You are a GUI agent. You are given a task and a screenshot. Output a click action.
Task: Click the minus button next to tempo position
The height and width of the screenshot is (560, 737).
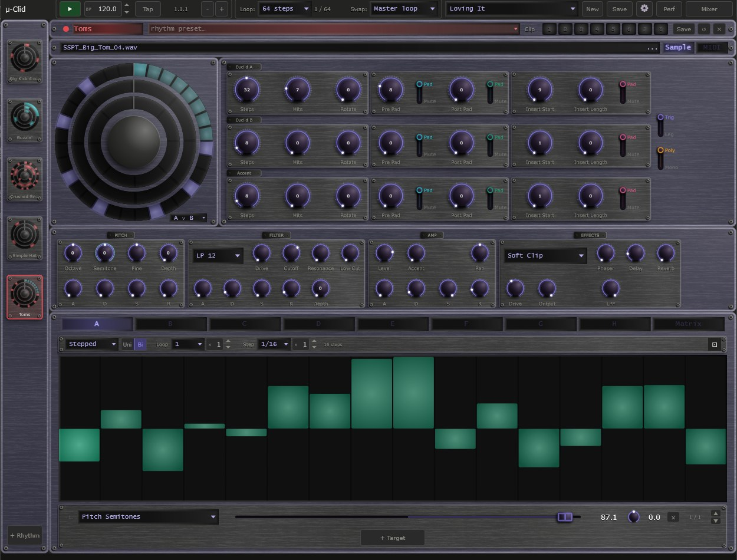(x=208, y=9)
